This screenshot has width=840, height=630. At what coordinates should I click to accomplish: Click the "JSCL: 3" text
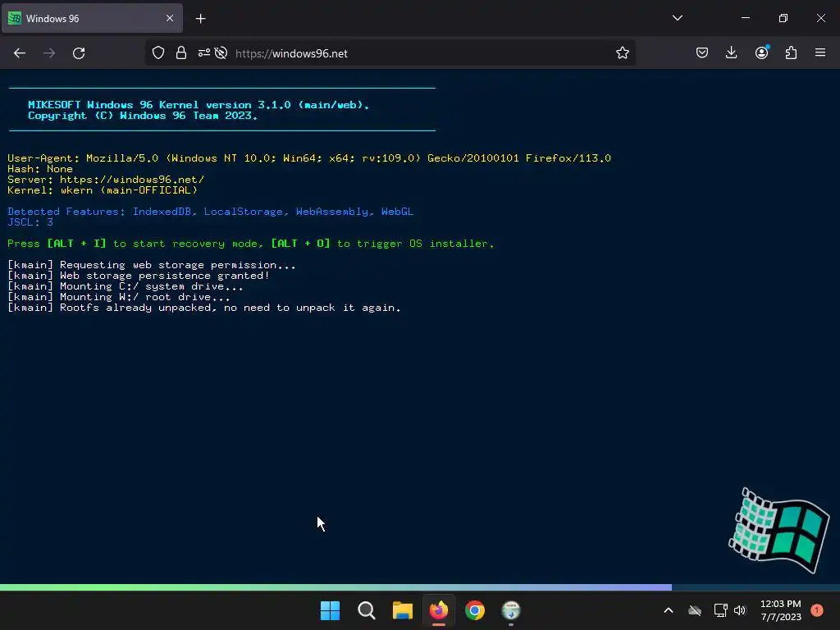[x=30, y=222]
